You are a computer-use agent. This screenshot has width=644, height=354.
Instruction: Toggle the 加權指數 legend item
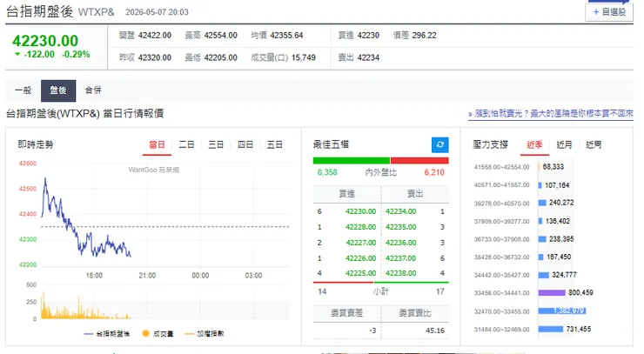pyautogui.click(x=205, y=334)
